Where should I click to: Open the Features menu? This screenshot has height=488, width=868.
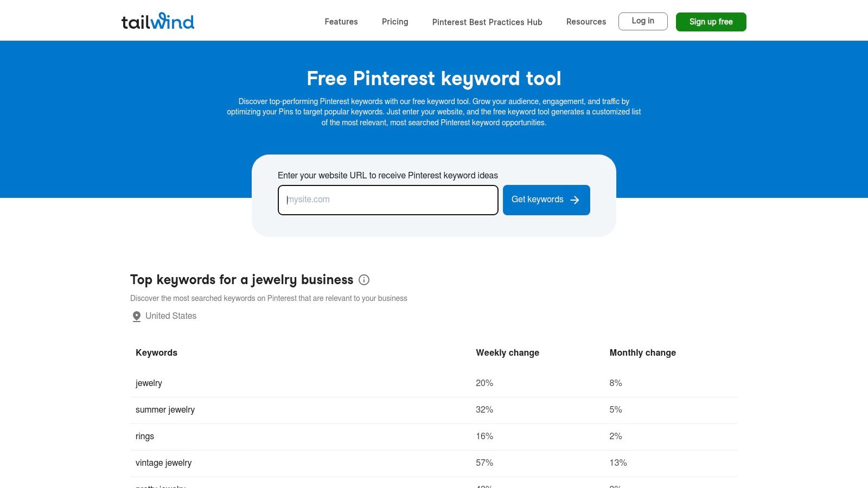pos(341,22)
